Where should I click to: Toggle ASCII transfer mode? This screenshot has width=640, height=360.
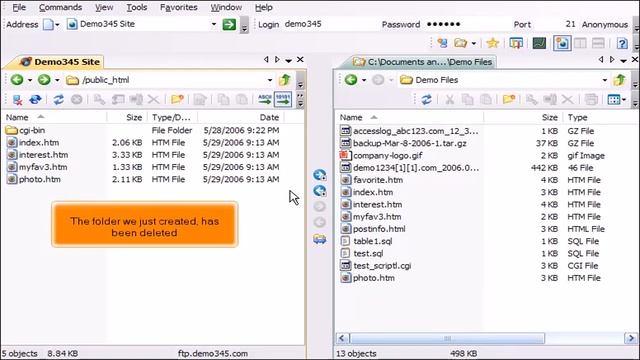click(x=264, y=99)
